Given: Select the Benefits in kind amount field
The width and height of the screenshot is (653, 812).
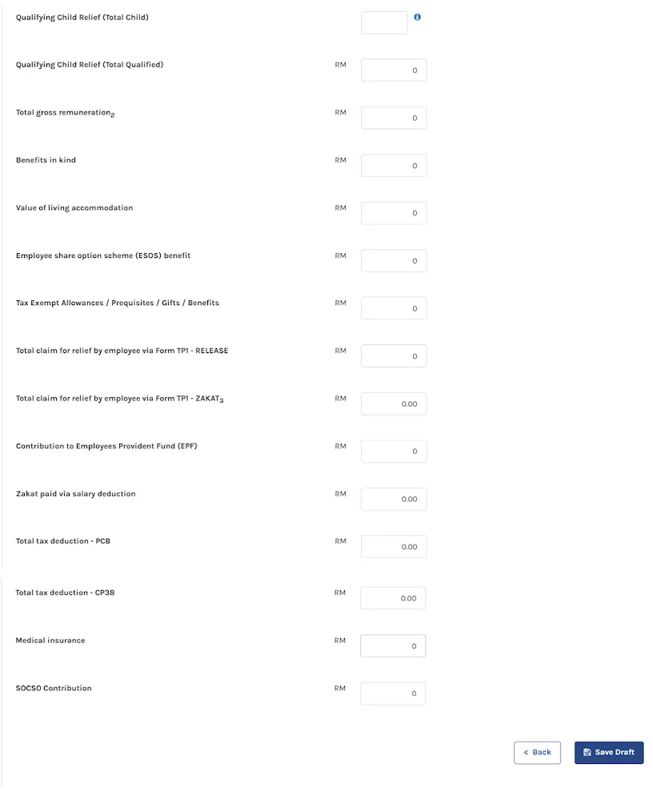Looking at the screenshot, I should tap(393, 166).
